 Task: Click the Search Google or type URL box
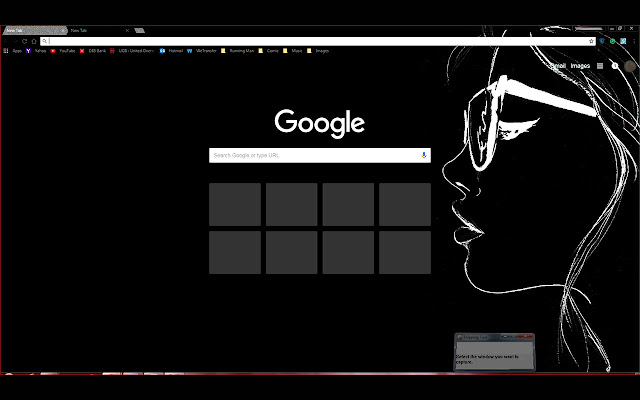pyautogui.click(x=320, y=155)
